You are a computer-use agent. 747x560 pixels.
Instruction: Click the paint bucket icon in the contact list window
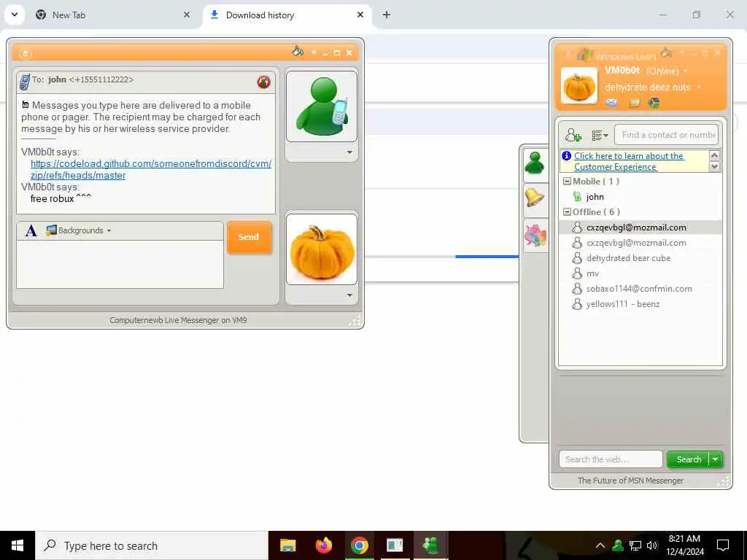[x=666, y=52]
